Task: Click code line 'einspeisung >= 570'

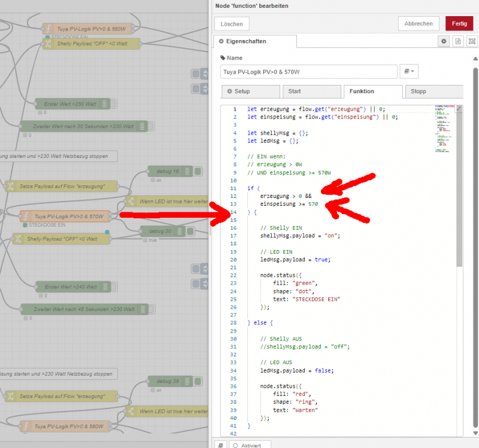Action: tap(289, 204)
